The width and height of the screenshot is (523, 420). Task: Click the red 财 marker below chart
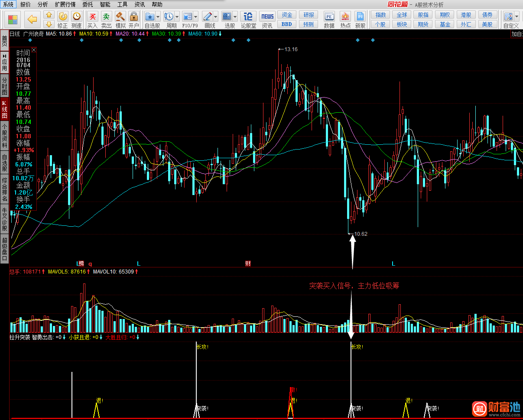tap(248, 264)
